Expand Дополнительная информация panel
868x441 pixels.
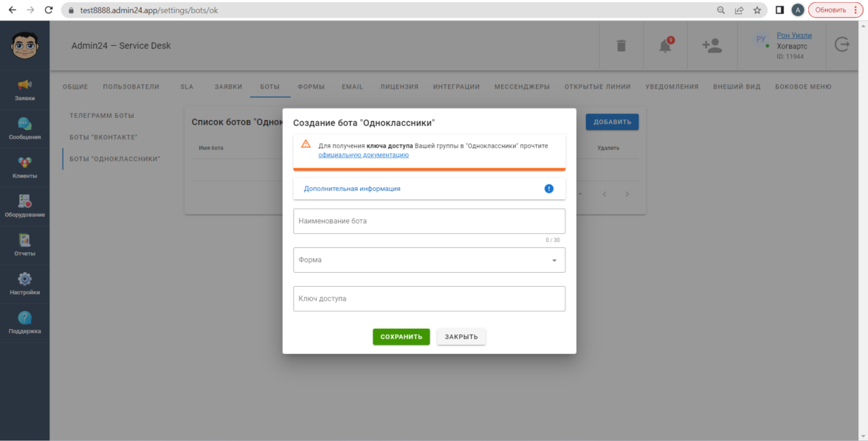tap(429, 189)
